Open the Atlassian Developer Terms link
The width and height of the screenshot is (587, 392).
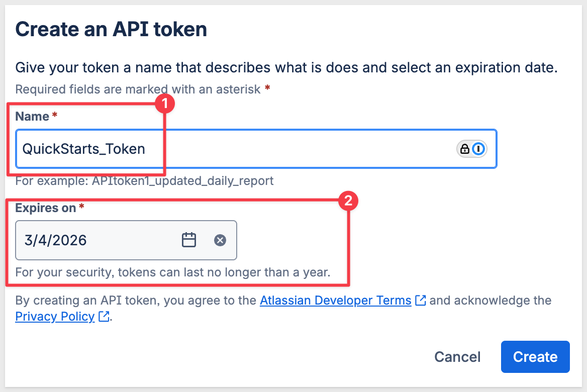[x=335, y=301]
